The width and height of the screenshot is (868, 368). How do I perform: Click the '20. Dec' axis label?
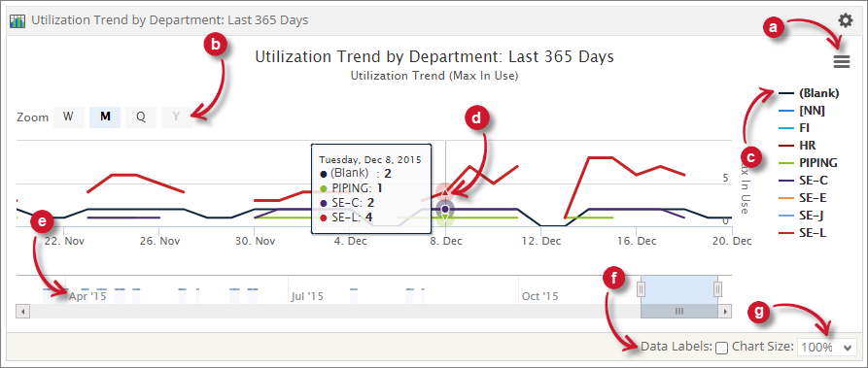(732, 241)
